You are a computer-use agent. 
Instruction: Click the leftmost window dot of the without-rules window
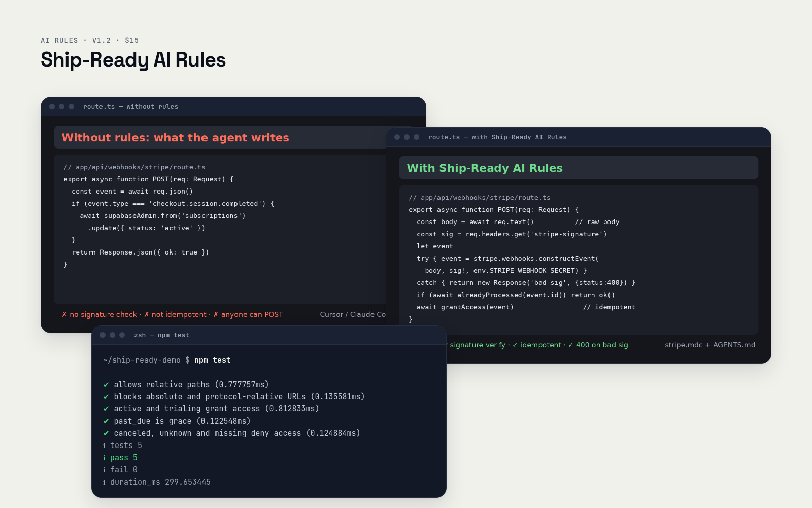[52, 107]
